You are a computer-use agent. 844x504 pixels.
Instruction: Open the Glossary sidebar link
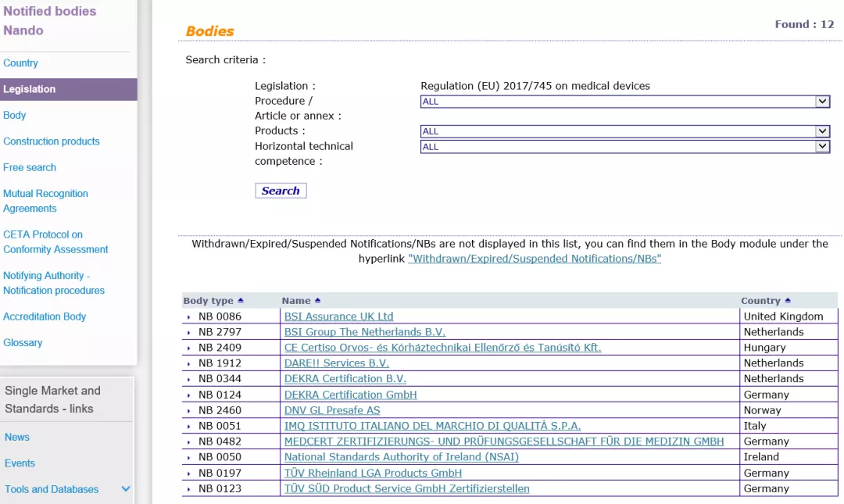point(23,342)
